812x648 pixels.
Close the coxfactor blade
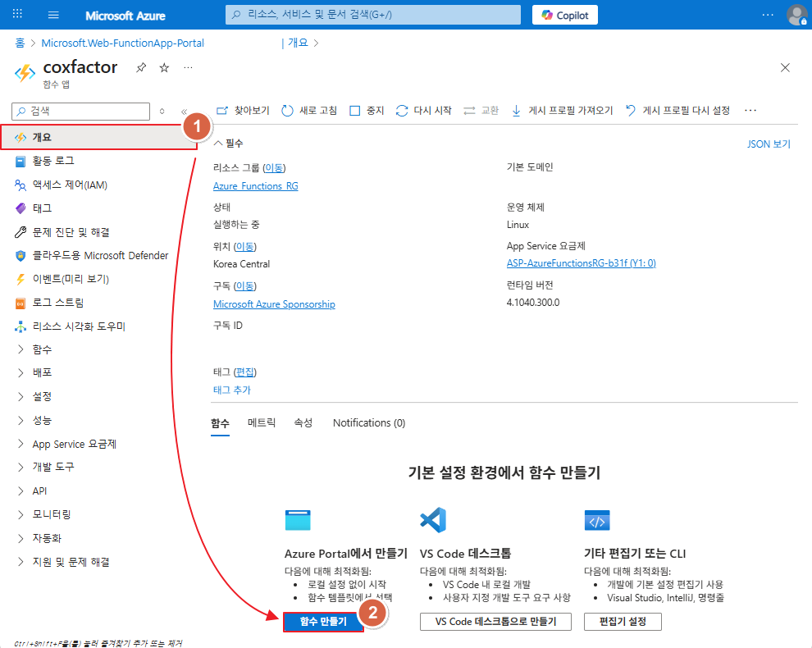click(x=785, y=68)
